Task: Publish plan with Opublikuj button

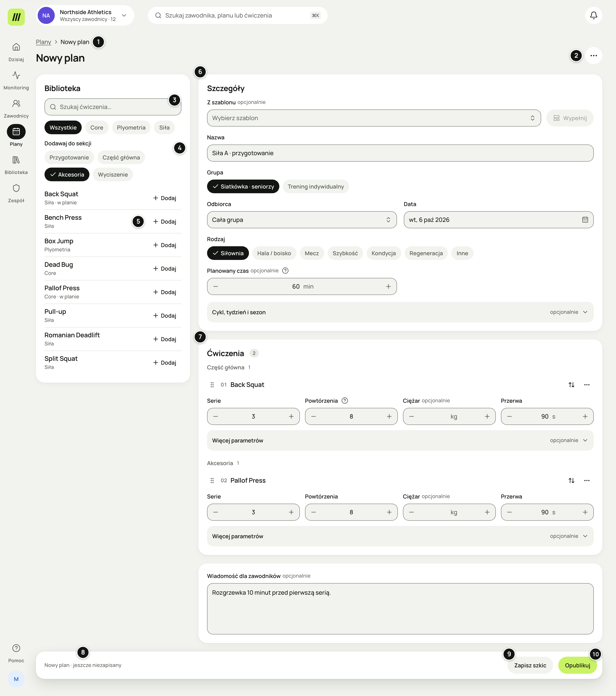Action: click(577, 665)
